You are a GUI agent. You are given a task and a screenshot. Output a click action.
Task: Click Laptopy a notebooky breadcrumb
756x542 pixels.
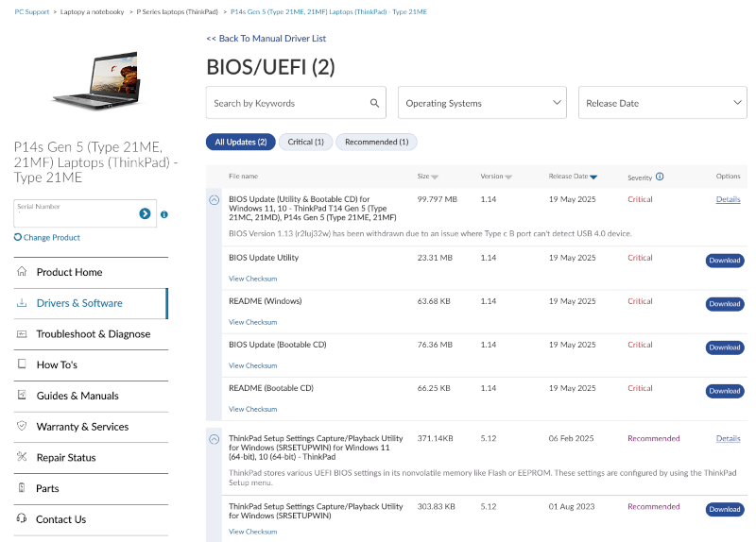(x=92, y=11)
